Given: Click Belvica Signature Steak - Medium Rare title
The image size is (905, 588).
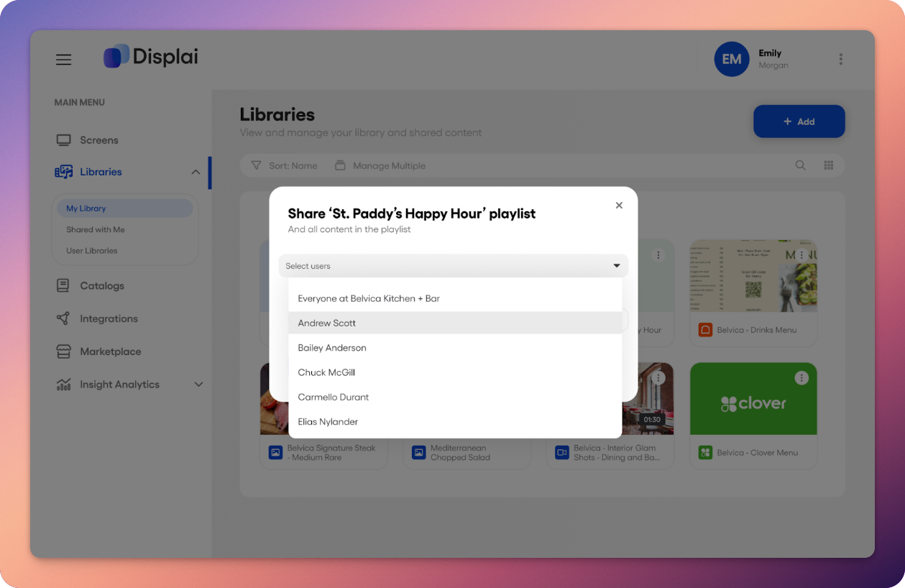Looking at the screenshot, I should [x=331, y=453].
